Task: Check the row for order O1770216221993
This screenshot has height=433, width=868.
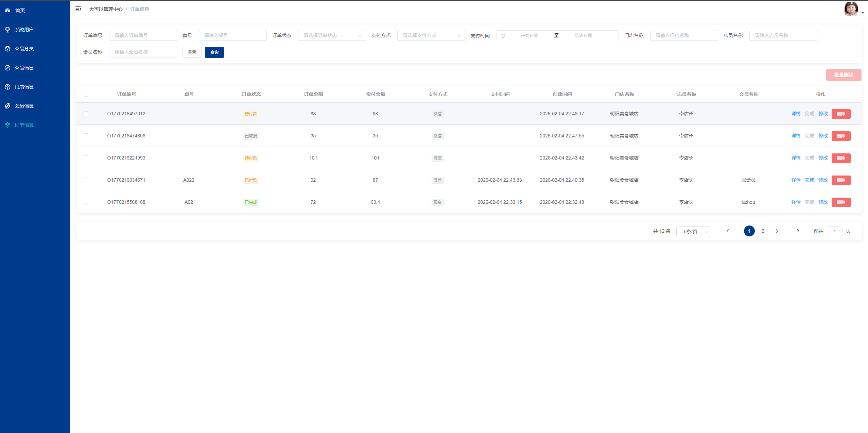Action: pos(86,158)
